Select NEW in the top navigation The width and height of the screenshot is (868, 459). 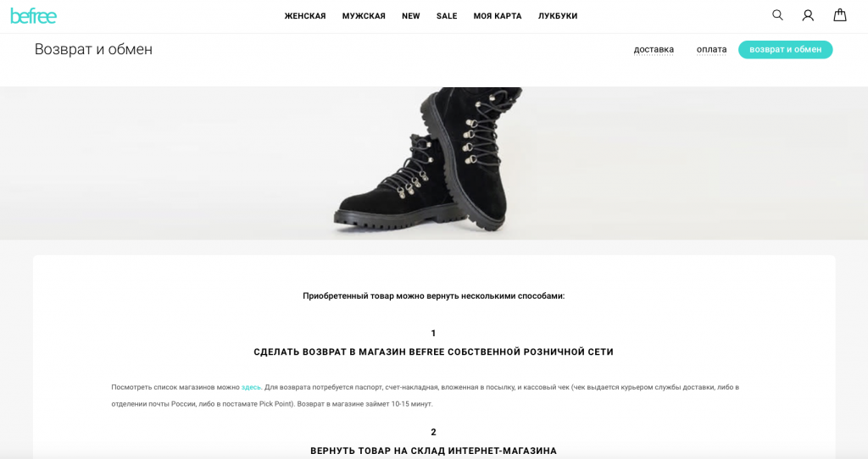[411, 16]
